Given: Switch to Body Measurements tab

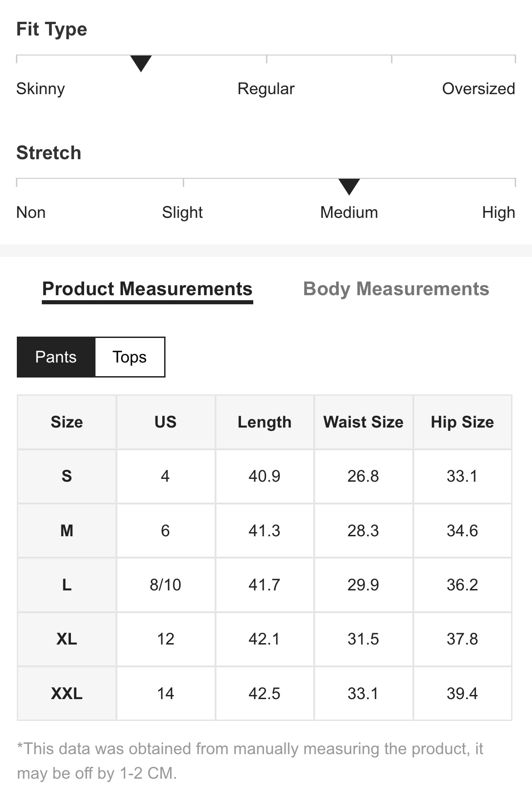Looking at the screenshot, I should 396,289.
